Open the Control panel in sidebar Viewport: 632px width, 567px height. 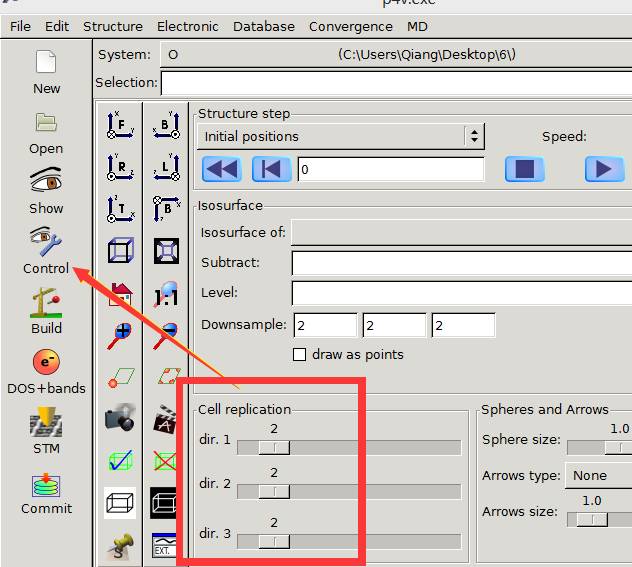click(46, 243)
